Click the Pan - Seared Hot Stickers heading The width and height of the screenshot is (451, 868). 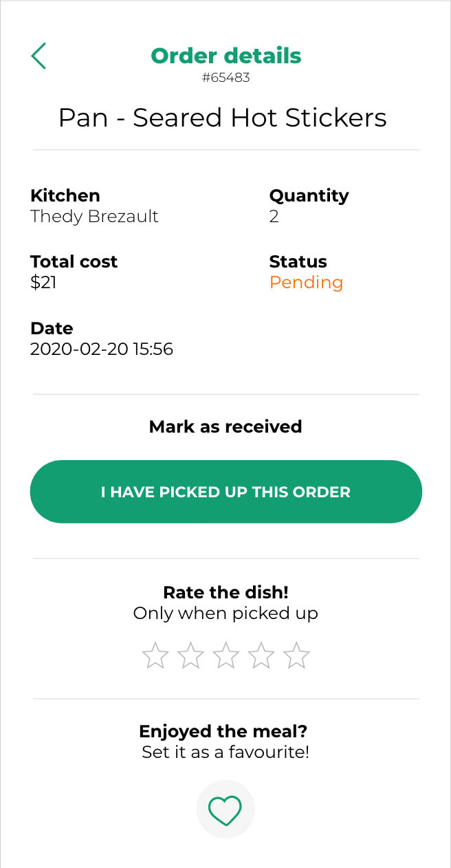[x=223, y=118]
